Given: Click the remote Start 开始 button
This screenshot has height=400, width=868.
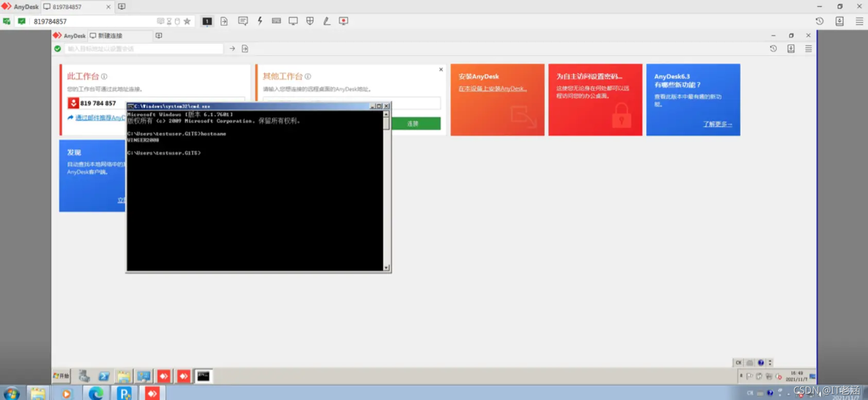Looking at the screenshot, I should pyautogui.click(x=61, y=376).
